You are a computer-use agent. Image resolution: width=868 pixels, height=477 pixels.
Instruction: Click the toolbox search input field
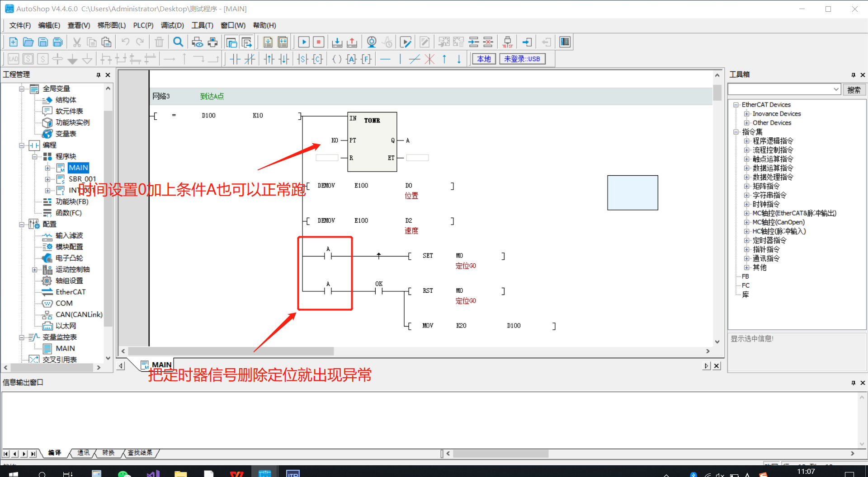[x=780, y=89]
